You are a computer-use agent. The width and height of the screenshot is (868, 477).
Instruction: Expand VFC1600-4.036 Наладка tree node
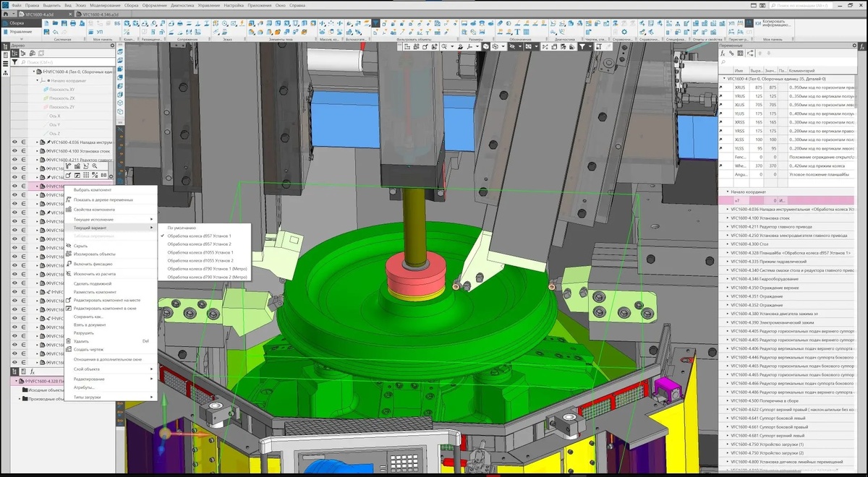click(x=37, y=142)
